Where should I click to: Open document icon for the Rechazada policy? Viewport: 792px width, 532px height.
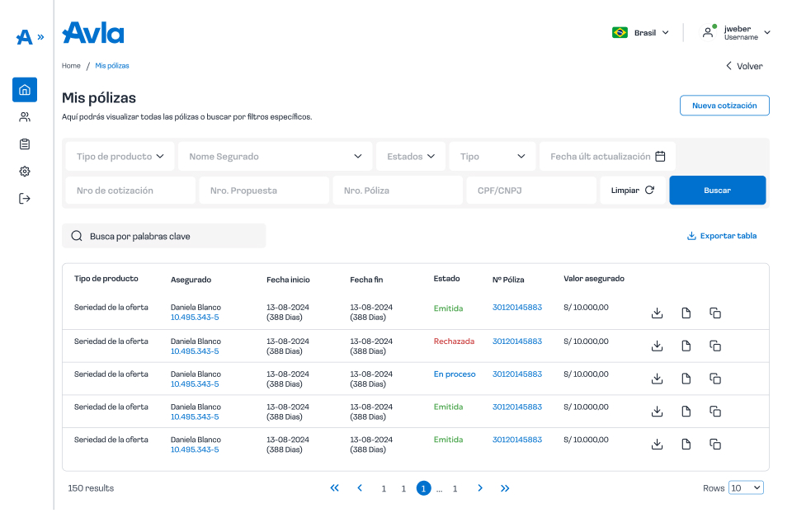click(x=686, y=346)
